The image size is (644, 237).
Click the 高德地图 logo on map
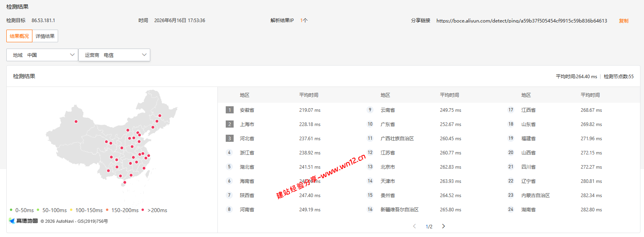23,221
